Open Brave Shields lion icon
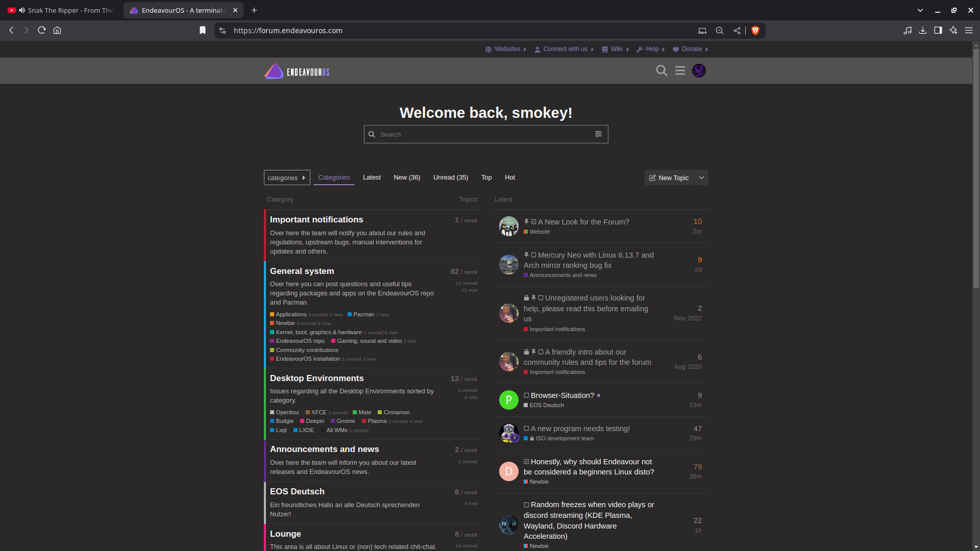This screenshot has width=980, height=551. coord(755,31)
